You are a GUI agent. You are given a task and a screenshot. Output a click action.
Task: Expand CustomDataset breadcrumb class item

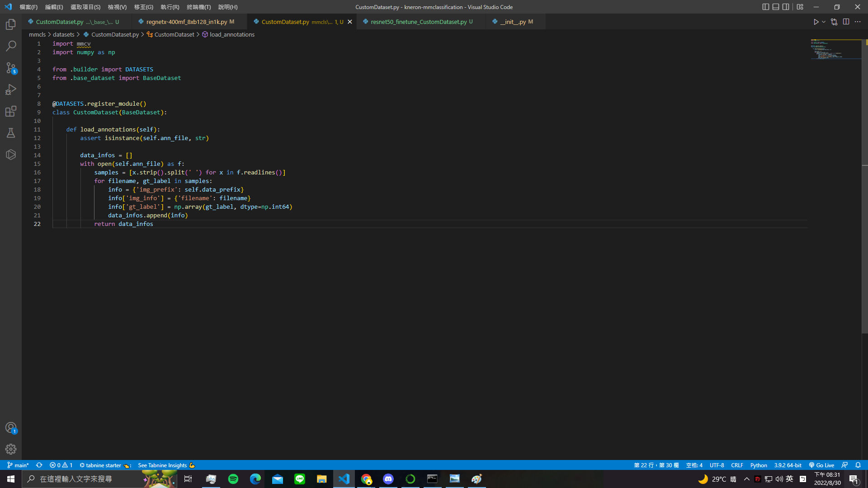pyautogui.click(x=174, y=34)
